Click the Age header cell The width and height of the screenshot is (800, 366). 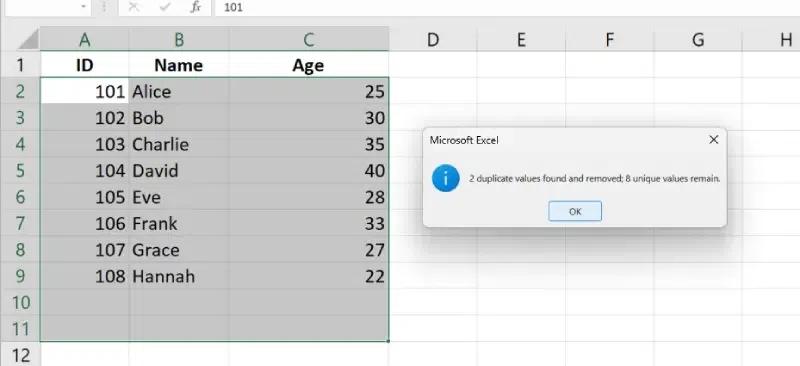click(x=309, y=65)
